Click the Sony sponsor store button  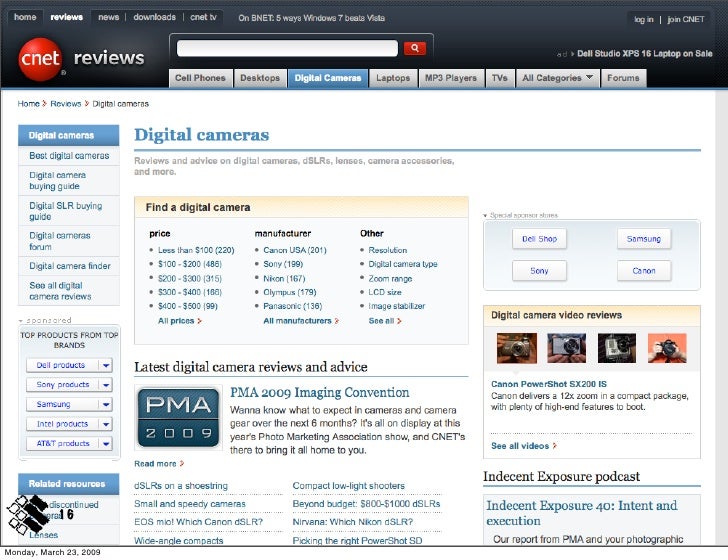click(539, 271)
